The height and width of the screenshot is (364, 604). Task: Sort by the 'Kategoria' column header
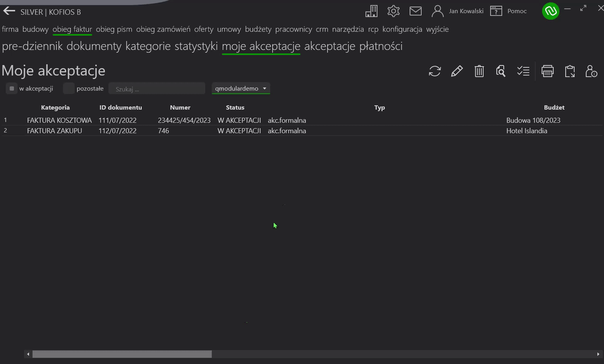tap(55, 107)
